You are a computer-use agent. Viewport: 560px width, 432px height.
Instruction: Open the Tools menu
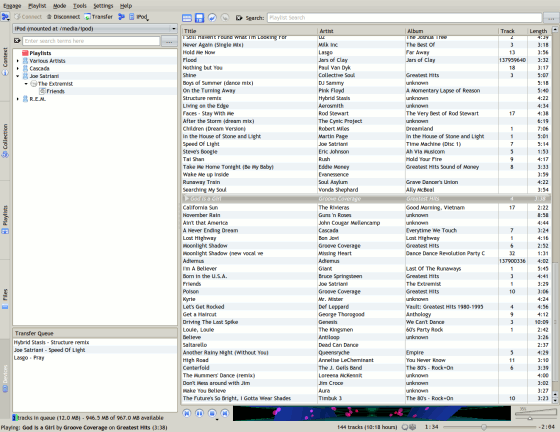point(80,6)
